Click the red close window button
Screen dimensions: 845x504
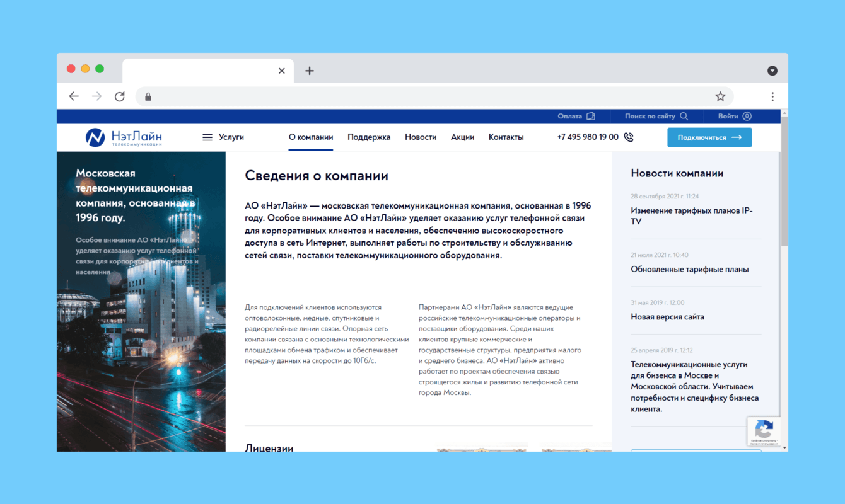point(71,69)
